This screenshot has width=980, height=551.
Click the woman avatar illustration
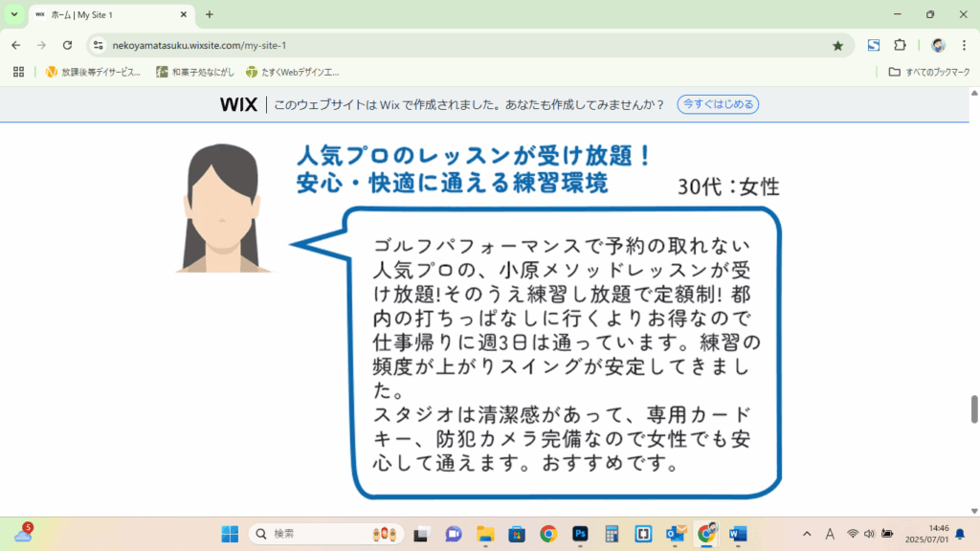[x=222, y=208]
